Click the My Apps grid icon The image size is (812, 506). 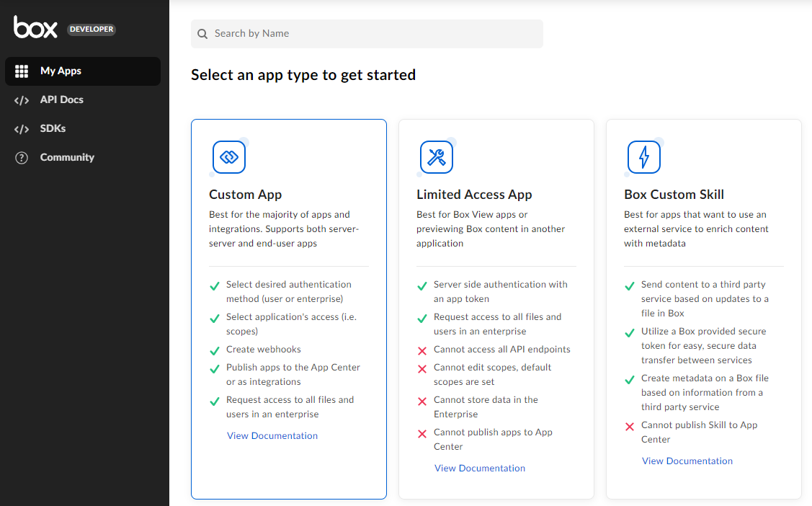(x=22, y=71)
